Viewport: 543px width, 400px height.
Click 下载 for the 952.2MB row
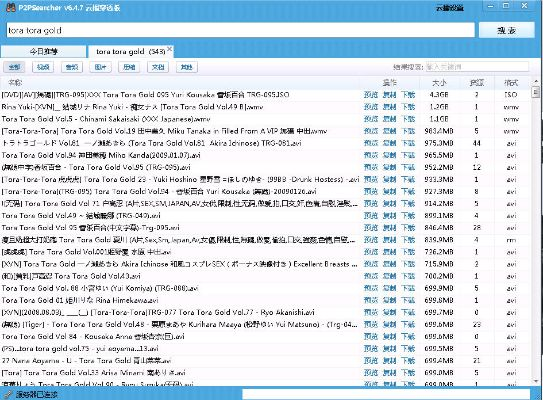(x=408, y=167)
